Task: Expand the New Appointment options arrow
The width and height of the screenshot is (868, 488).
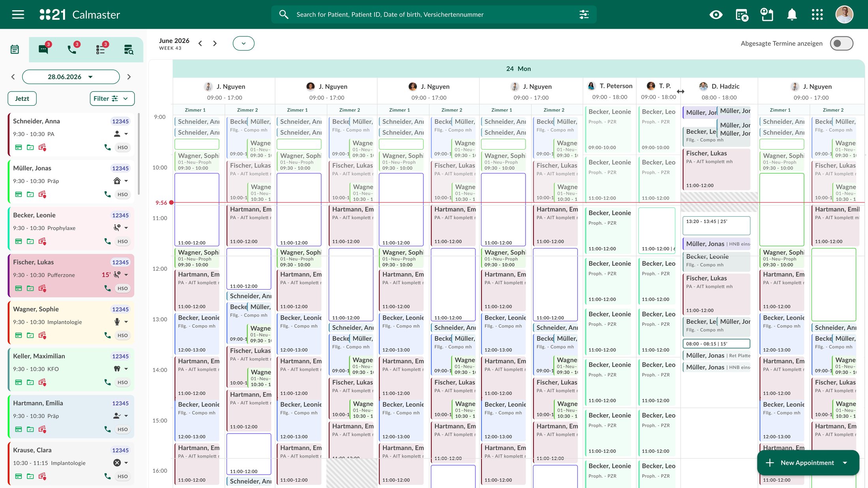Action: tap(845, 463)
